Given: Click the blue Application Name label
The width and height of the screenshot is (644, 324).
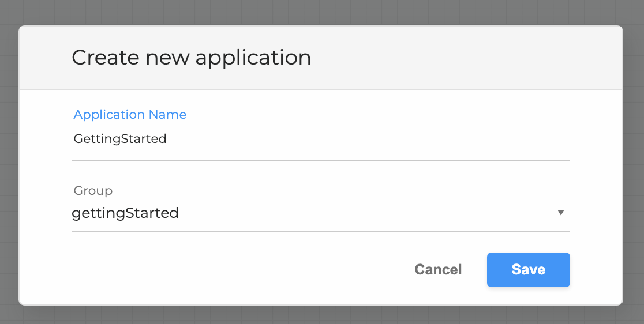Looking at the screenshot, I should tap(130, 114).
